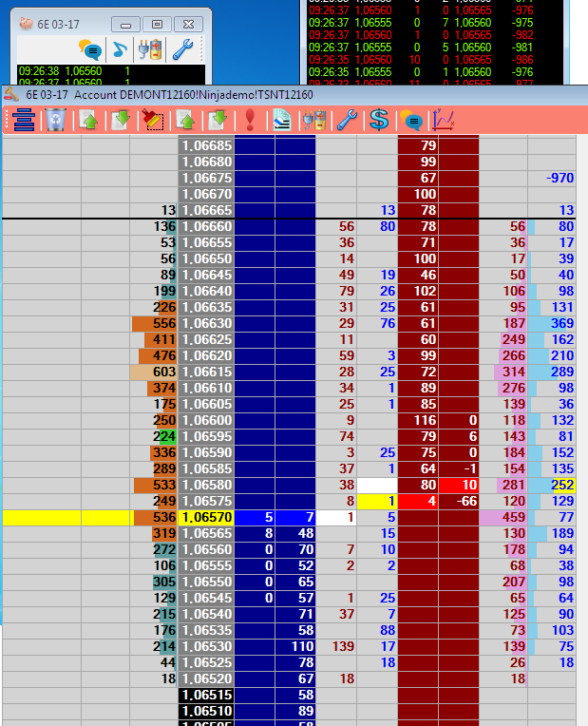The height and width of the screenshot is (726, 588).
Task: Select the red paintbrush selection tool icon
Action: (153, 121)
